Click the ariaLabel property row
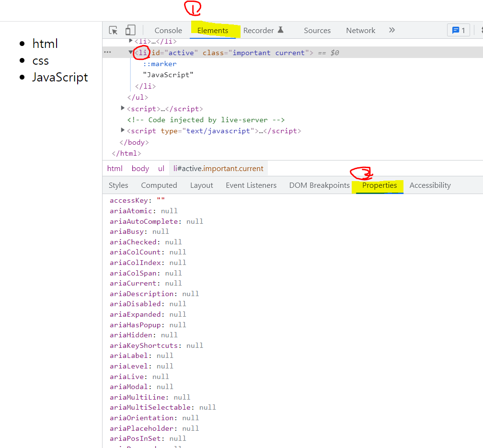 click(141, 356)
